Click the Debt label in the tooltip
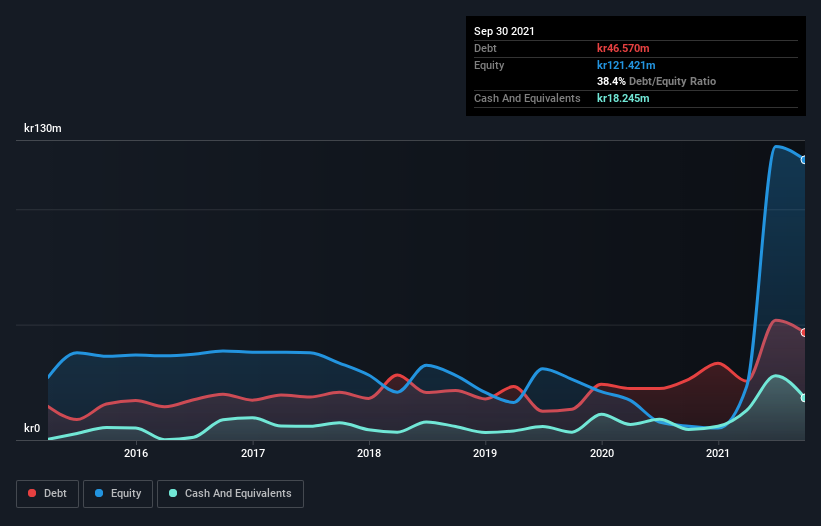Viewport: 821px width, 526px height. tap(485, 48)
